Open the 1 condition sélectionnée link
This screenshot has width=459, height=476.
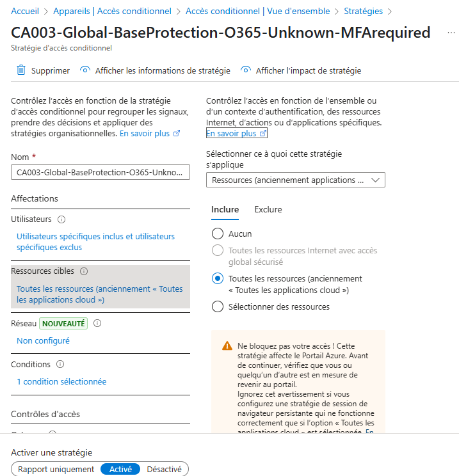coord(61,382)
